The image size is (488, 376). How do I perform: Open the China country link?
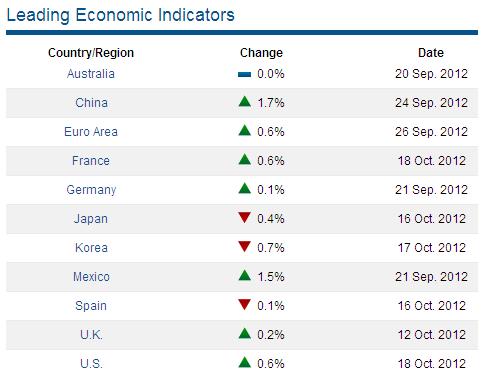[x=91, y=103]
